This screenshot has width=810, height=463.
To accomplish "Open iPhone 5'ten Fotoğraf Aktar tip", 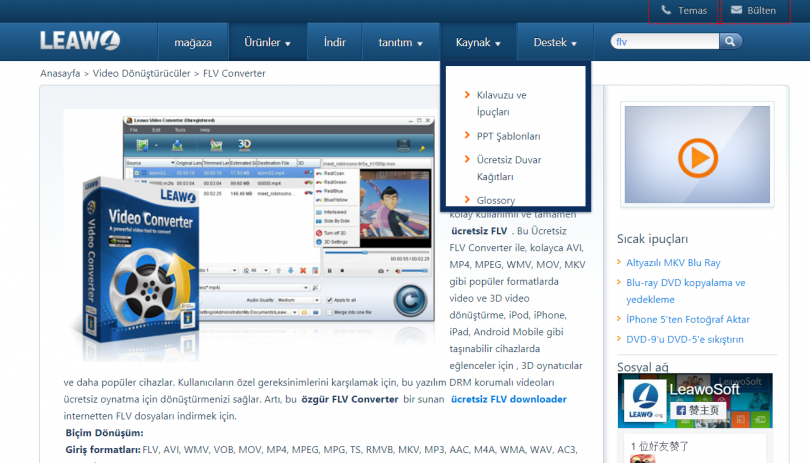I will (x=688, y=319).
